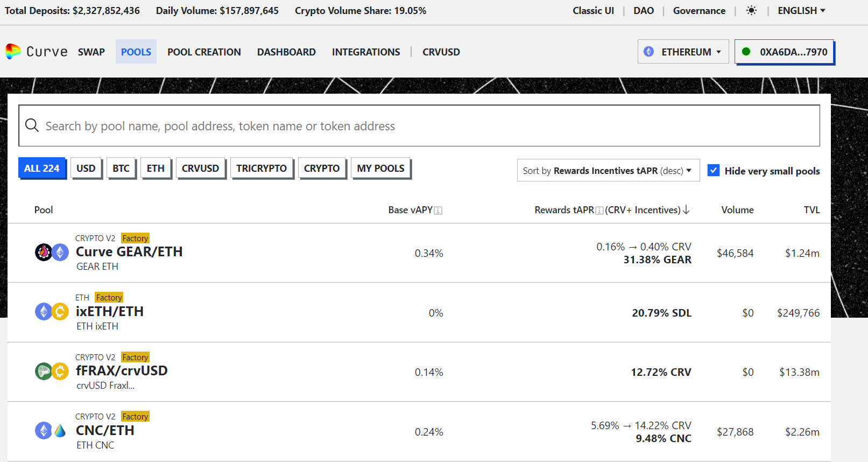This screenshot has width=868, height=462.
Task: Sort by Base vAPY column header
Action: [x=411, y=210]
